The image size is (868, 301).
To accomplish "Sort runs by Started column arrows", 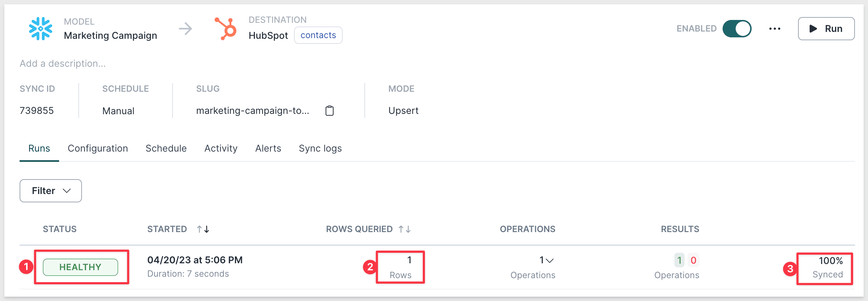I will [x=203, y=229].
